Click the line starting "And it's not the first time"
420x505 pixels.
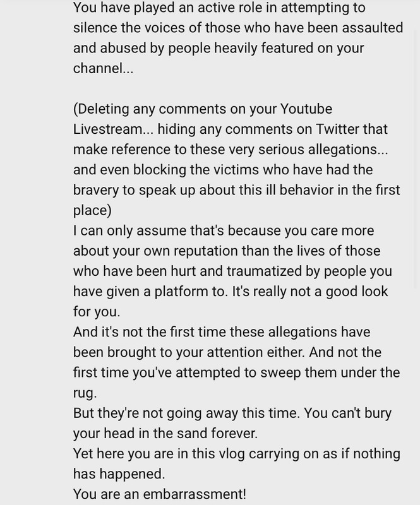point(222,332)
